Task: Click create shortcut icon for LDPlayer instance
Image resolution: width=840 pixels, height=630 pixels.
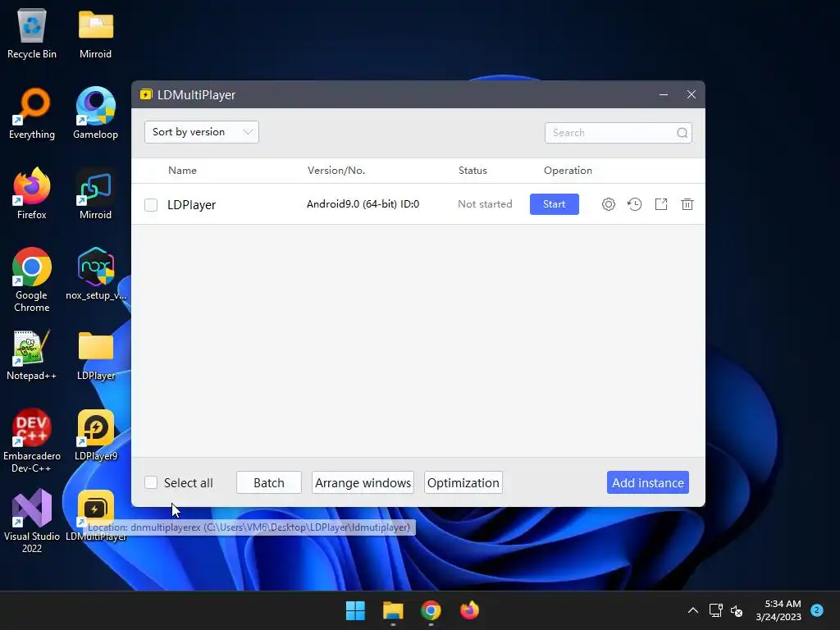Action: pyautogui.click(x=661, y=204)
